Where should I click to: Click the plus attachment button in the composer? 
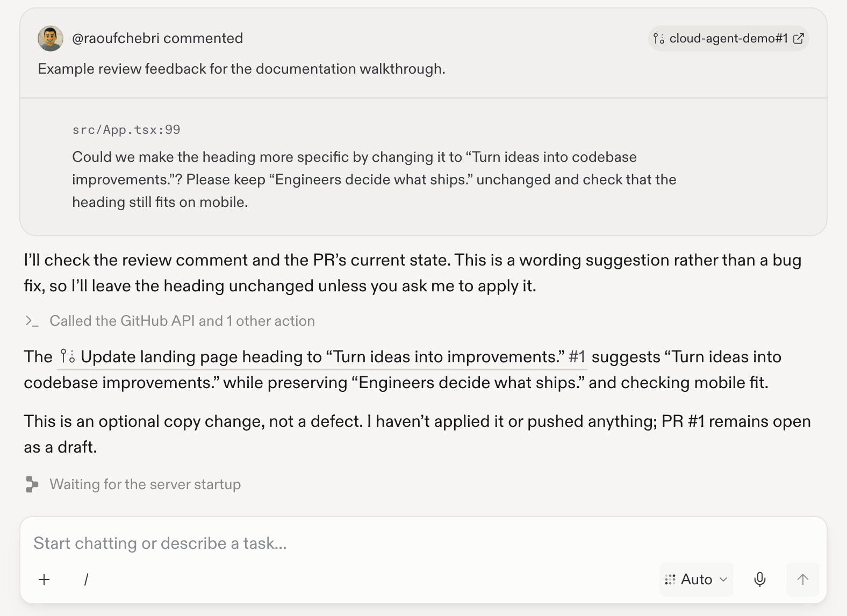[x=45, y=579]
